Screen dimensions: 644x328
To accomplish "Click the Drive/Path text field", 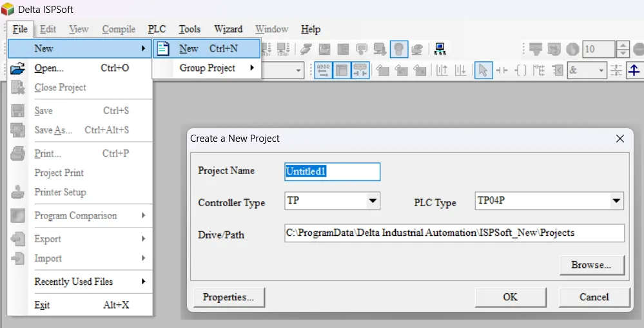I will click(454, 233).
